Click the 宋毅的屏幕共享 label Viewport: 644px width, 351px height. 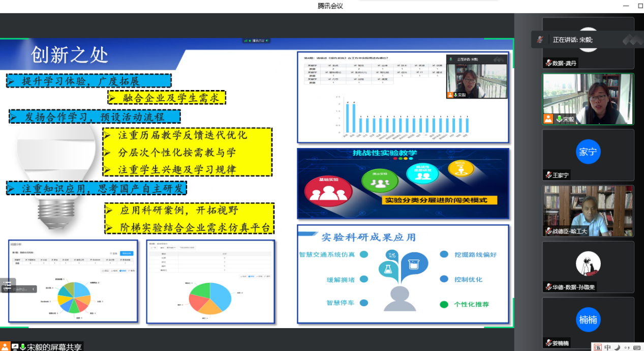(54, 347)
